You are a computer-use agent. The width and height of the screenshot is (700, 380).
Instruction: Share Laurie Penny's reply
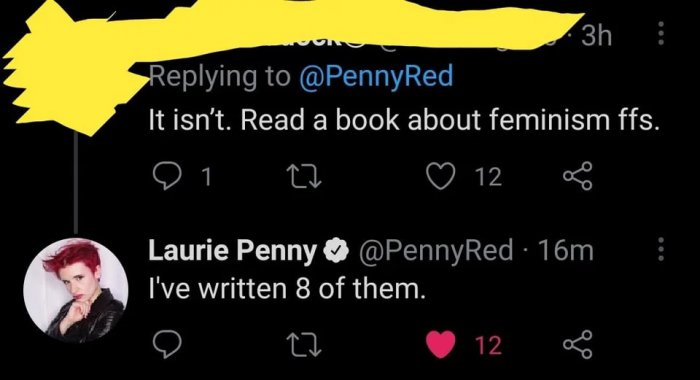pos(578,344)
